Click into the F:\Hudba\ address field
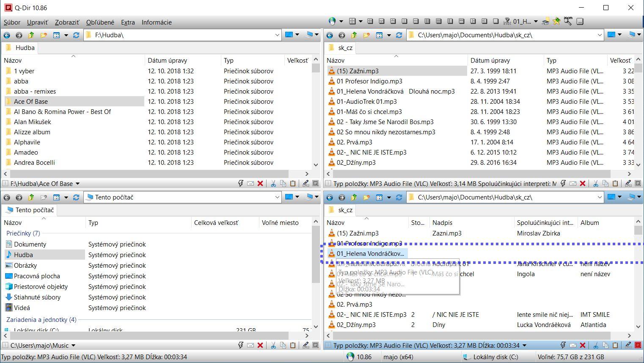Screen dimensions: 644x363 click(183, 35)
